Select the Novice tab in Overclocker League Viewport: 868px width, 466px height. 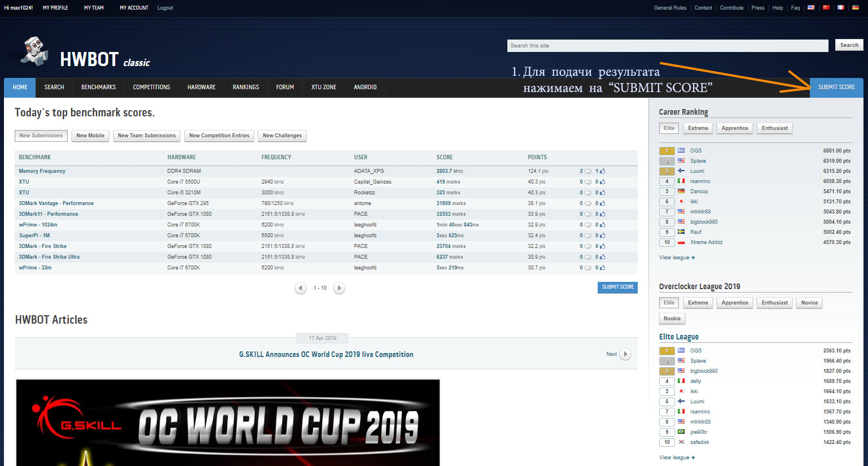[x=809, y=303]
